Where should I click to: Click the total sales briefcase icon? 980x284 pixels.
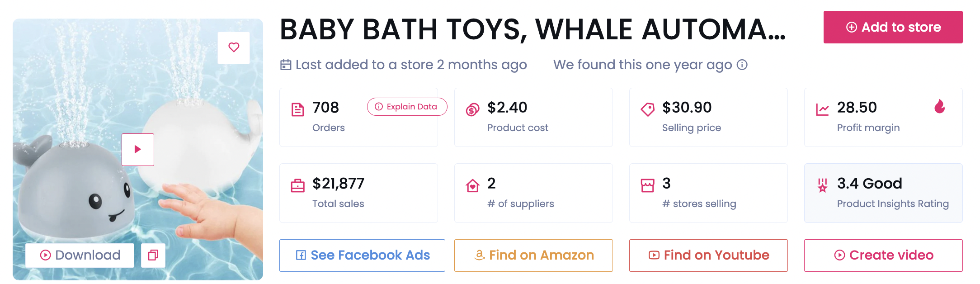pos(297,185)
